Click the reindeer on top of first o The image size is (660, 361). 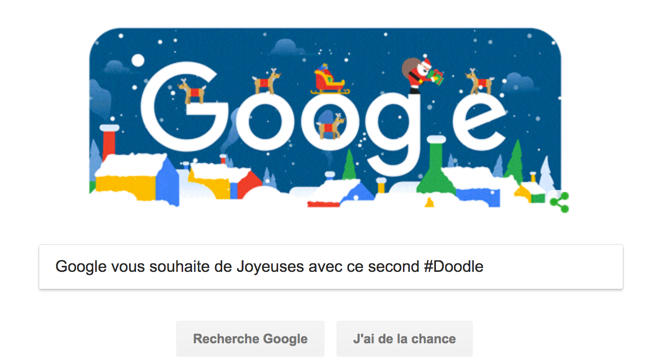coord(266,81)
